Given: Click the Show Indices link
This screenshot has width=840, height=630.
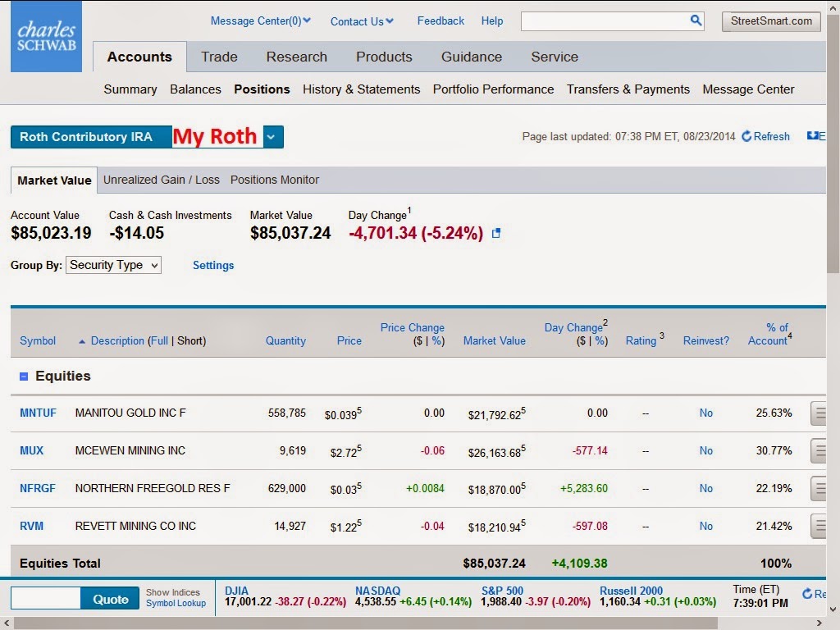Looking at the screenshot, I should (x=172, y=592).
